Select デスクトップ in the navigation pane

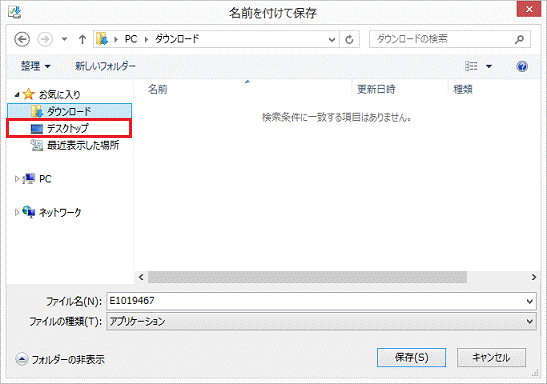coord(69,128)
